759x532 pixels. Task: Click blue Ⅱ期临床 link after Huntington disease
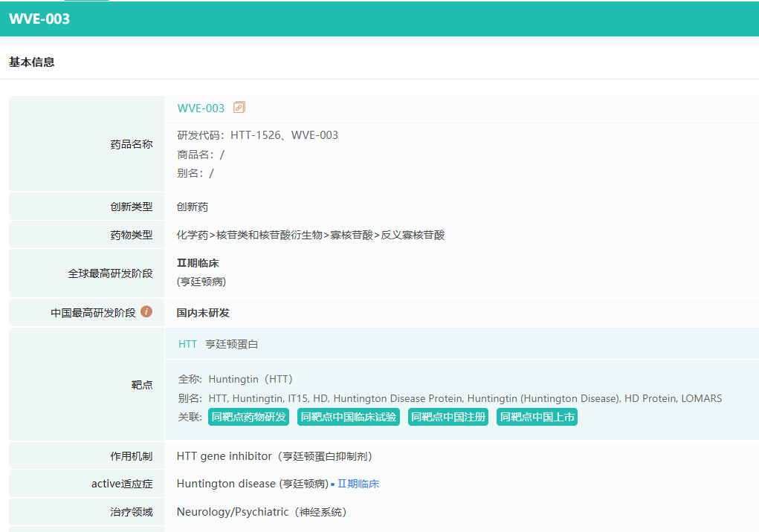(x=358, y=484)
